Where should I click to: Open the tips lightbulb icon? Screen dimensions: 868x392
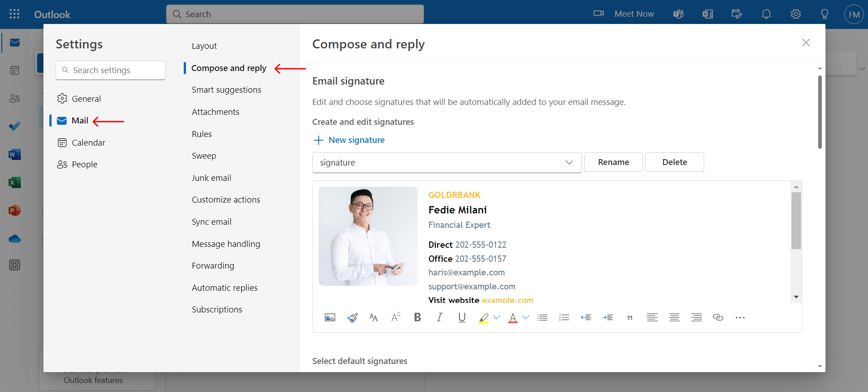[825, 14]
